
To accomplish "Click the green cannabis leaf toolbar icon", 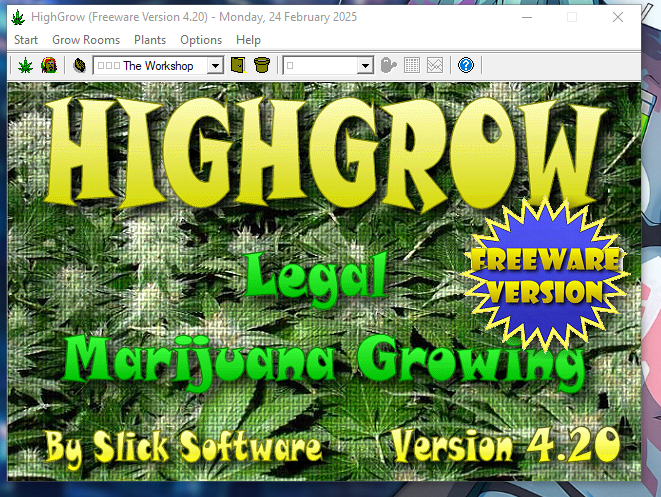I will (25, 65).
